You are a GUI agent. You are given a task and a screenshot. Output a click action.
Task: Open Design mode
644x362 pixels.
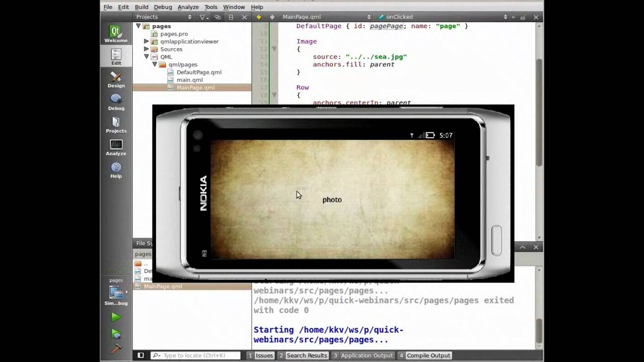click(116, 79)
